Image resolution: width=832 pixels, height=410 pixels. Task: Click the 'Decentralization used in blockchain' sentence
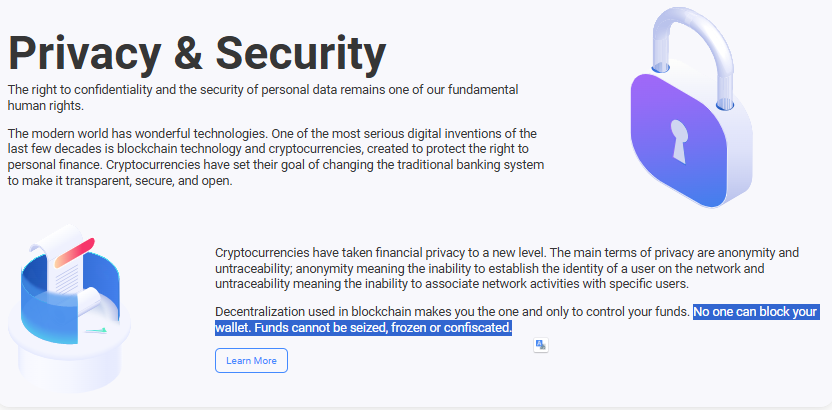pos(452,311)
